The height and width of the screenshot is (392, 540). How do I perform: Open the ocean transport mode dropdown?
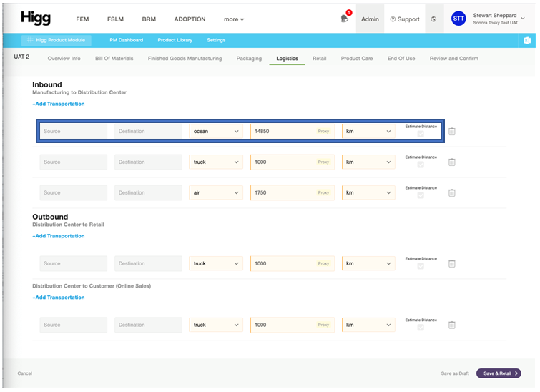(216, 131)
